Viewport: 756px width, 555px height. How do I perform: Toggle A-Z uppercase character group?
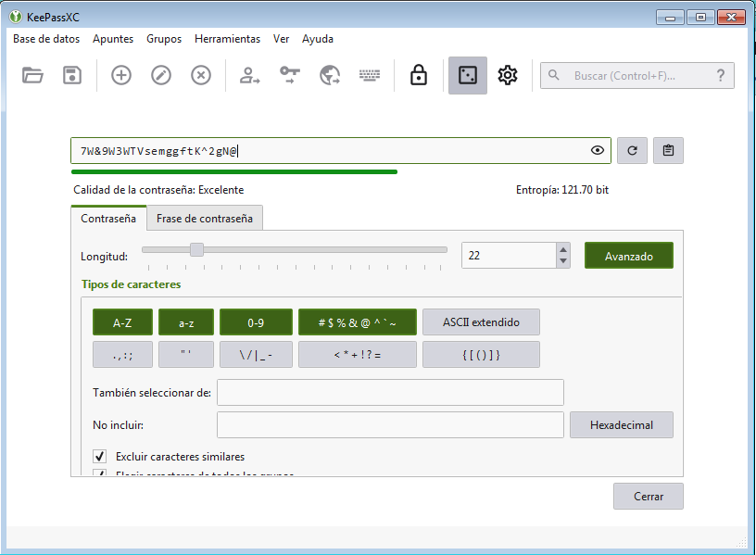(122, 322)
